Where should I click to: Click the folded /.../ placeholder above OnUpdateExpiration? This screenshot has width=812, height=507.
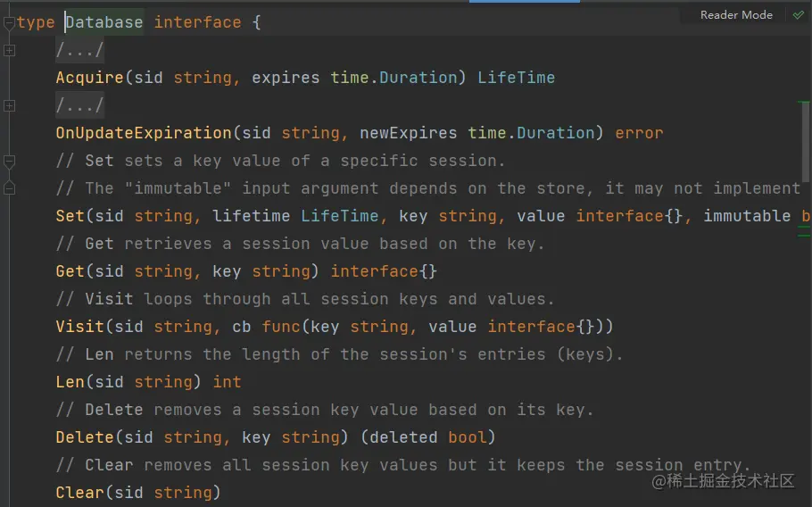[x=79, y=106]
